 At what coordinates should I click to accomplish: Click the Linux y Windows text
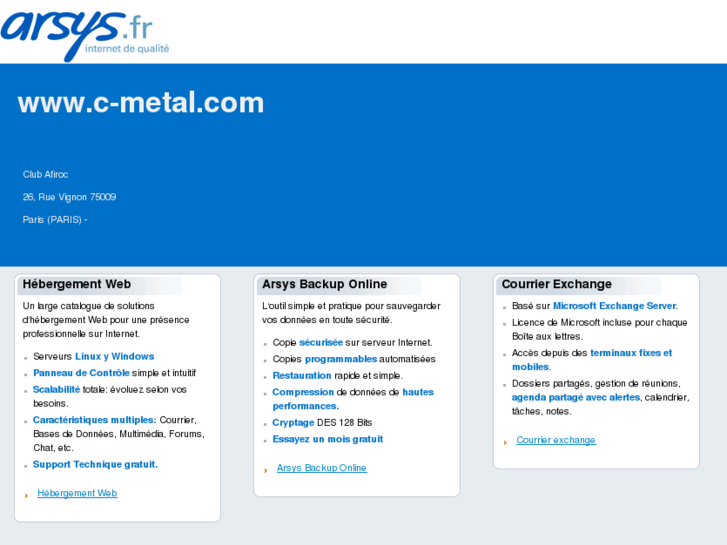tap(115, 356)
